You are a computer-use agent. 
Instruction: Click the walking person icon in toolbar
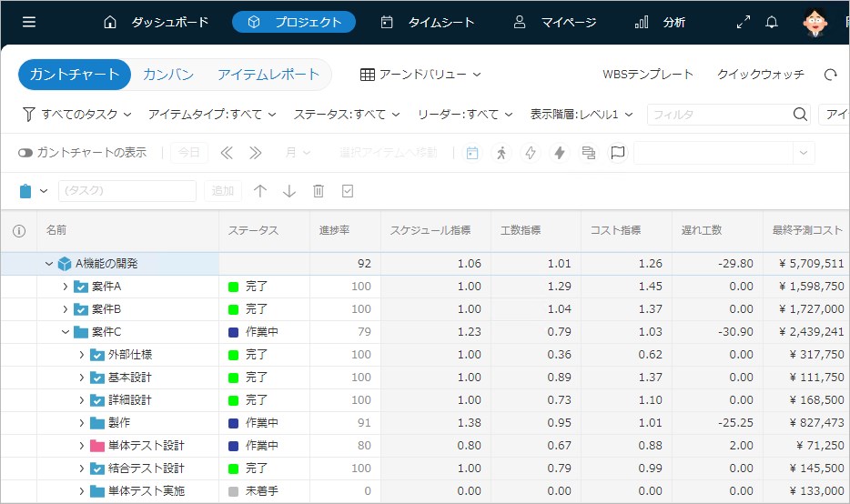(x=501, y=153)
